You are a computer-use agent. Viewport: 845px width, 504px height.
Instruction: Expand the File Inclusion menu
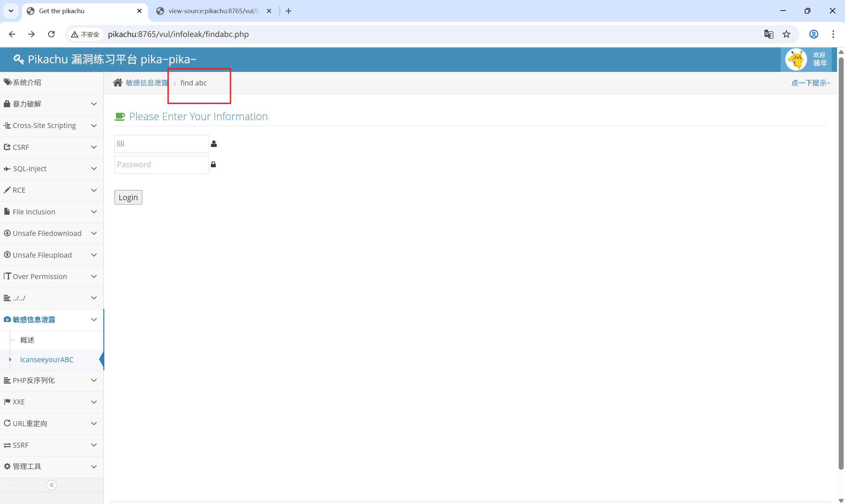[51, 211]
